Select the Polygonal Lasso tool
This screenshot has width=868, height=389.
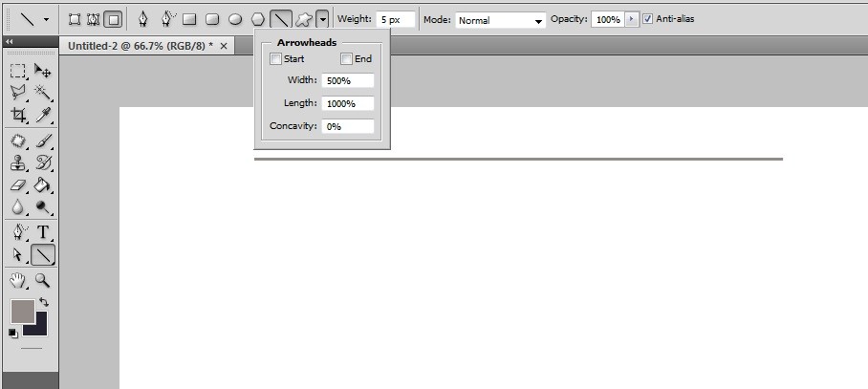pos(18,93)
